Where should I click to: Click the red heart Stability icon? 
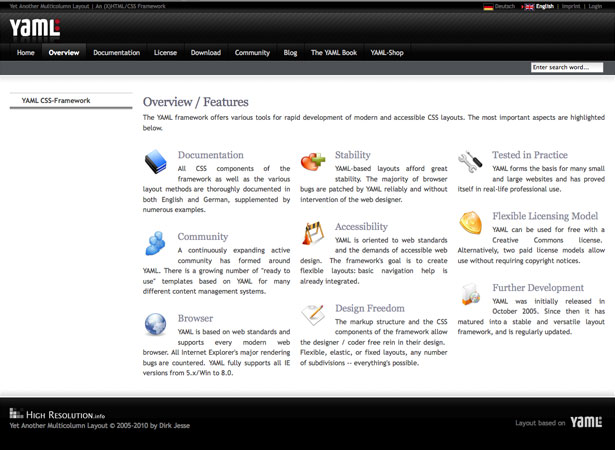[313, 161]
